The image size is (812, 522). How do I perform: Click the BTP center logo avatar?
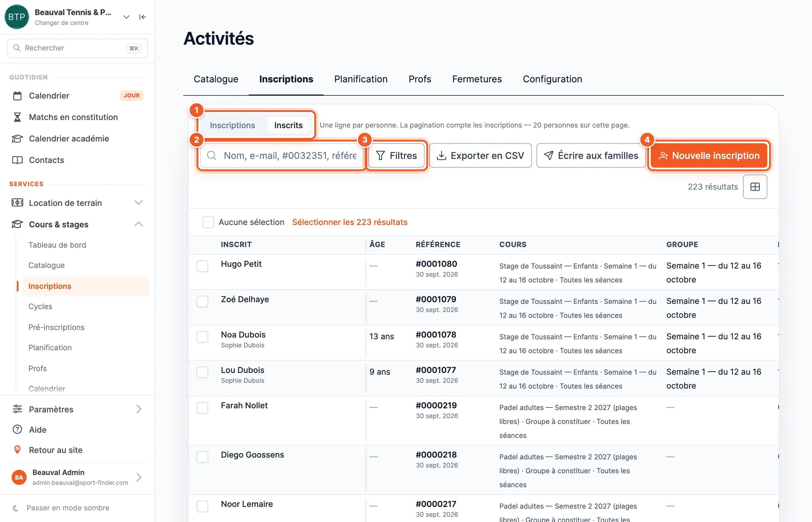click(x=17, y=17)
